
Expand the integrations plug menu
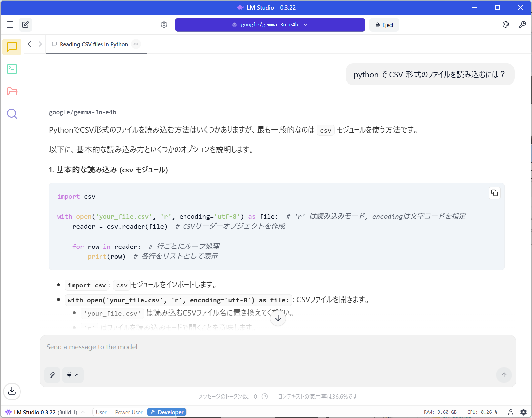point(73,375)
